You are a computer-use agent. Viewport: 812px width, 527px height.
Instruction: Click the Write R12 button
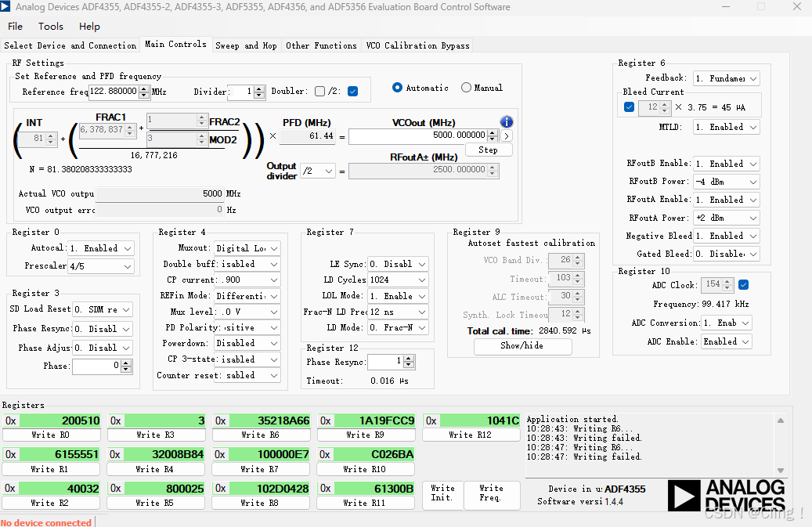pyautogui.click(x=471, y=435)
